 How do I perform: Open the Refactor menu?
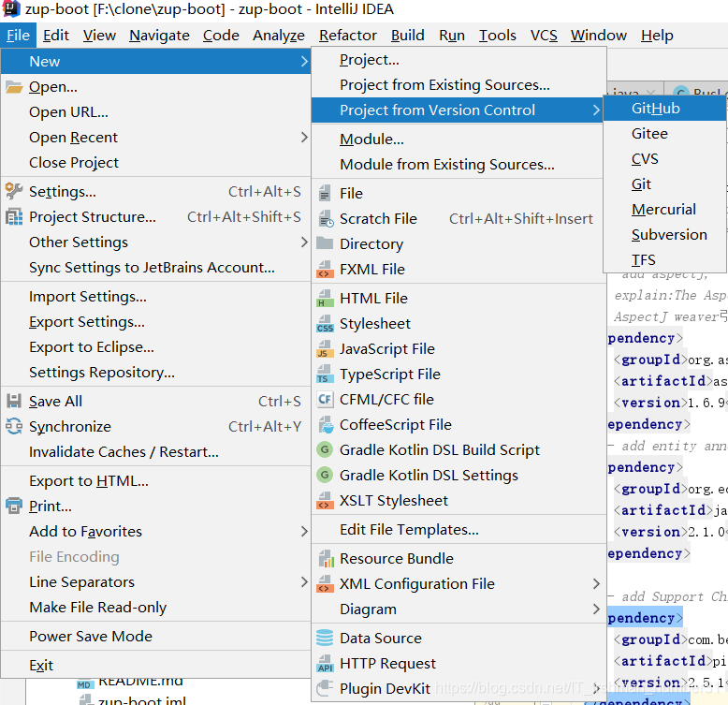click(348, 36)
